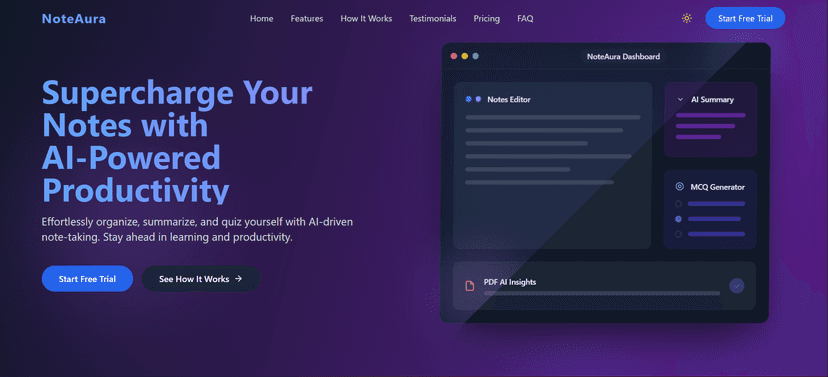Click the AI Summary heading text
828x377 pixels.
712,99
